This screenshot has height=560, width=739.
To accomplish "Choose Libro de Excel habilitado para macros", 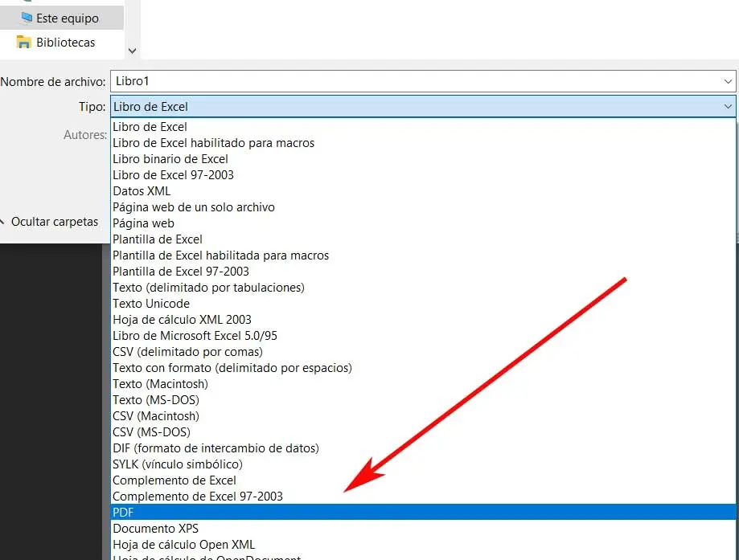I will (x=423, y=143).
